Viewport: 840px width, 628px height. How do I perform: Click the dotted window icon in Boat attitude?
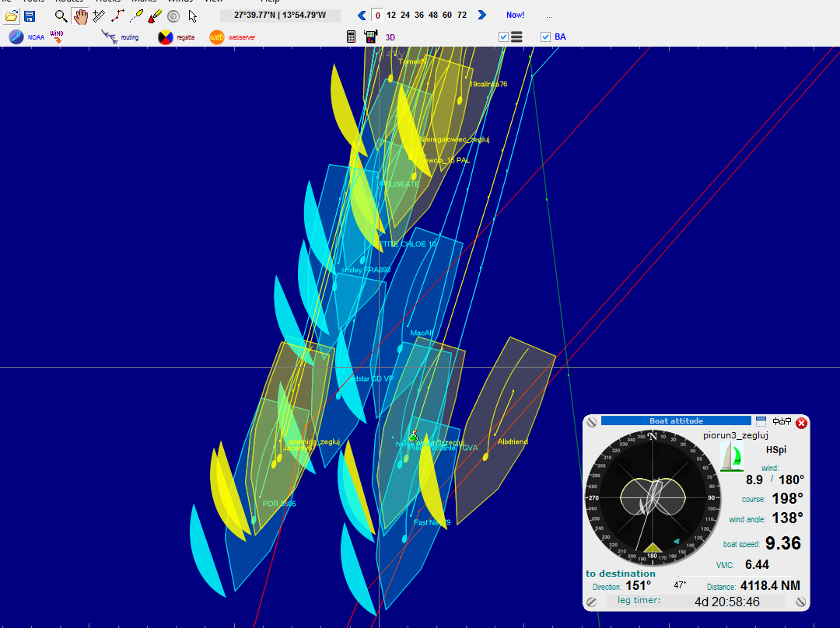tap(761, 421)
